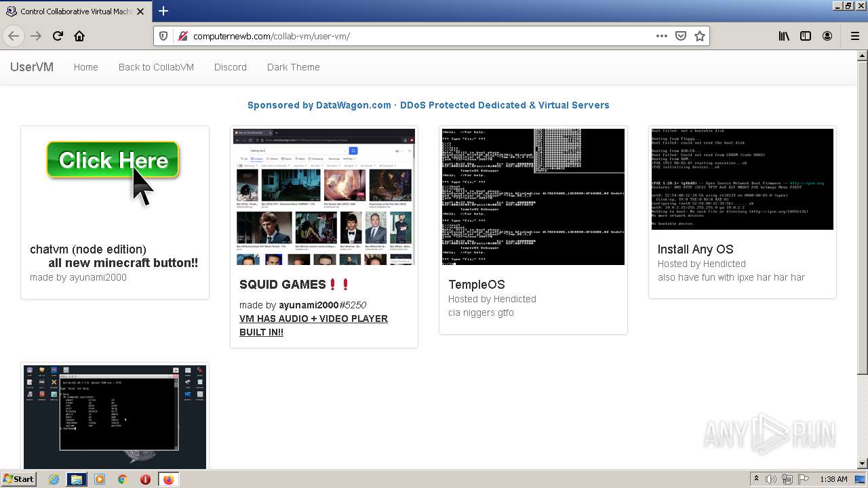868x488 pixels.
Task: Click the page scrollbar up arrow
Action: click(x=863, y=56)
